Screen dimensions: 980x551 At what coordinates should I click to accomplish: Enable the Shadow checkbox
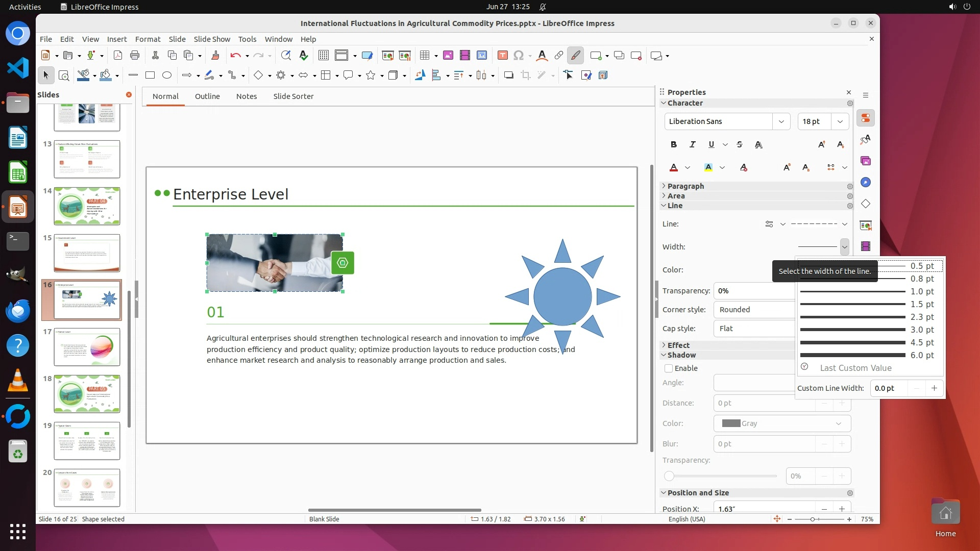click(669, 368)
